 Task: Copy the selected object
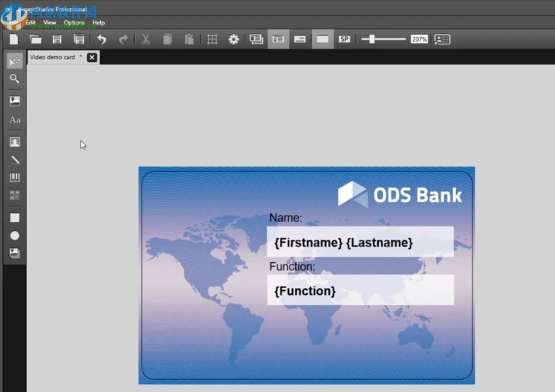pos(167,39)
